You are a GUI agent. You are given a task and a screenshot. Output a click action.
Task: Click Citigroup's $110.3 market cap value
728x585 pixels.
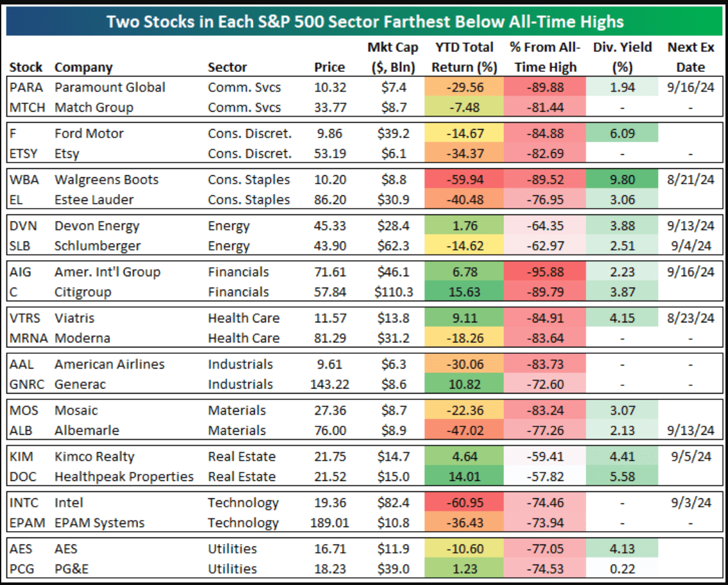(x=394, y=292)
